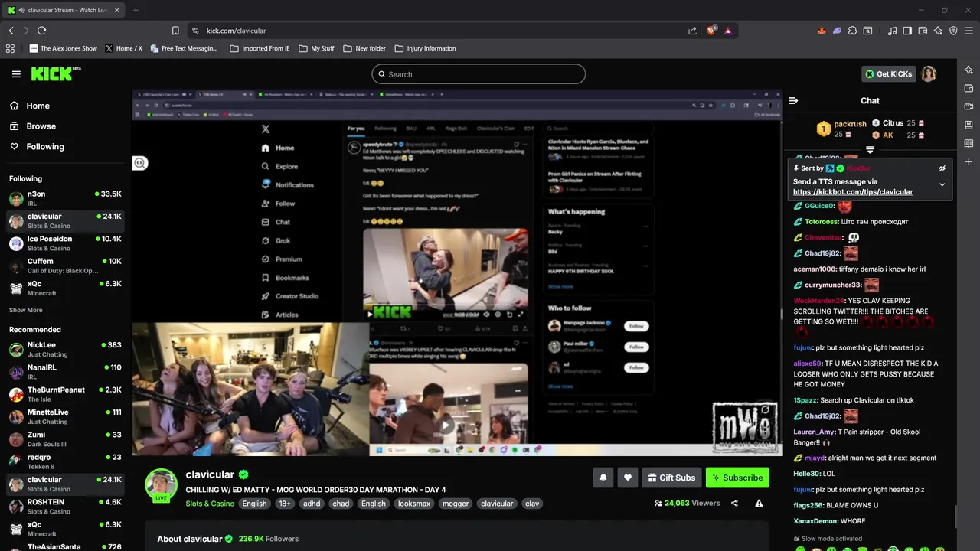Viewport: 980px width, 551px height.
Task: Open Cuffem channel in sidebar
Action: [65, 266]
